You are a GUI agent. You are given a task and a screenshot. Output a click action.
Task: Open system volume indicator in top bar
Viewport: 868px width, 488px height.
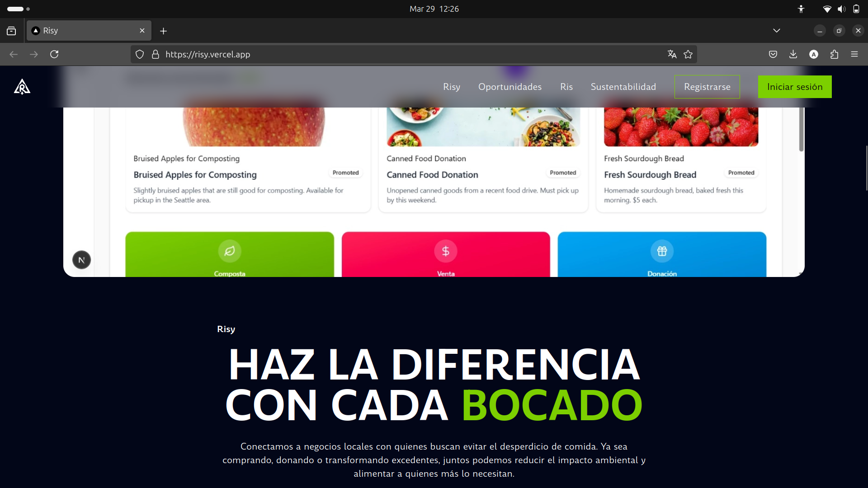click(x=841, y=9)
